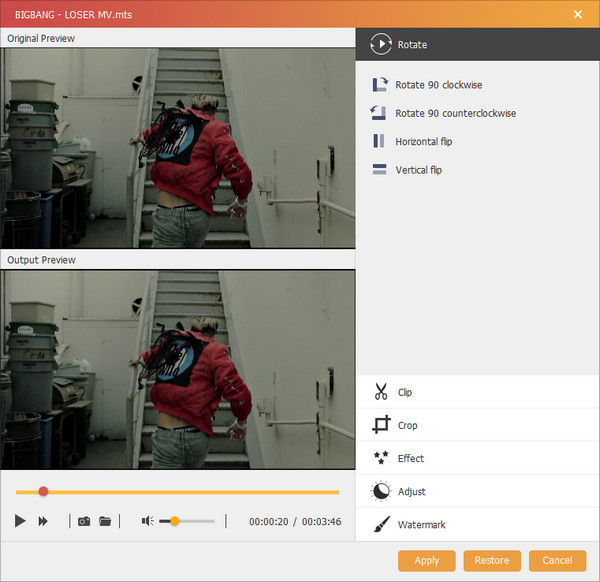Click the Original Preview video frame
This screenshot has height=582, width=600.
178,148
